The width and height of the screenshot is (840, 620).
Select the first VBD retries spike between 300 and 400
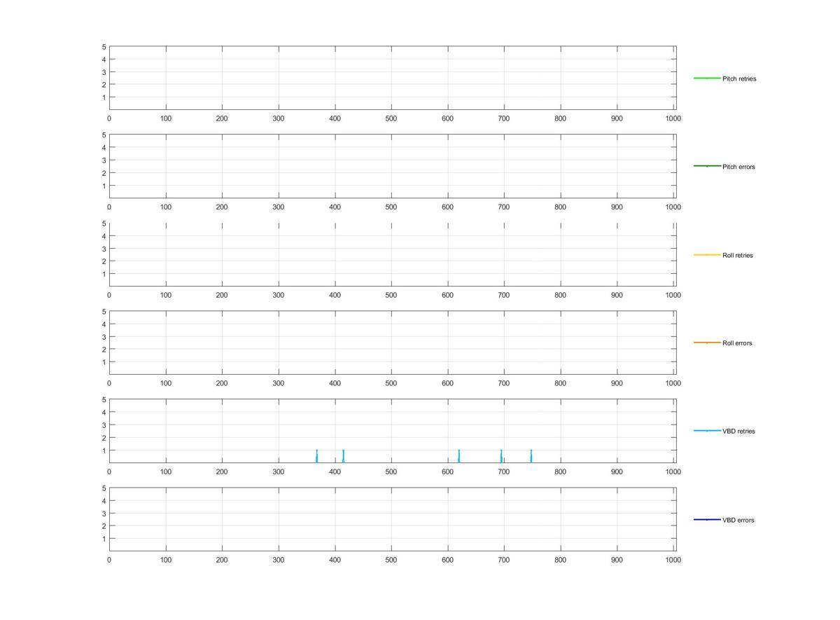316,456
